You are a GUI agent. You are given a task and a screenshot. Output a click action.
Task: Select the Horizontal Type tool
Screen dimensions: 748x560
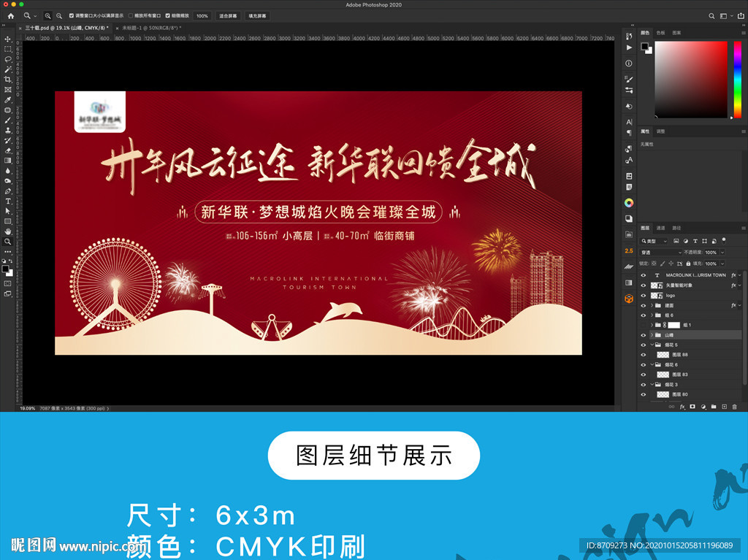7,201
